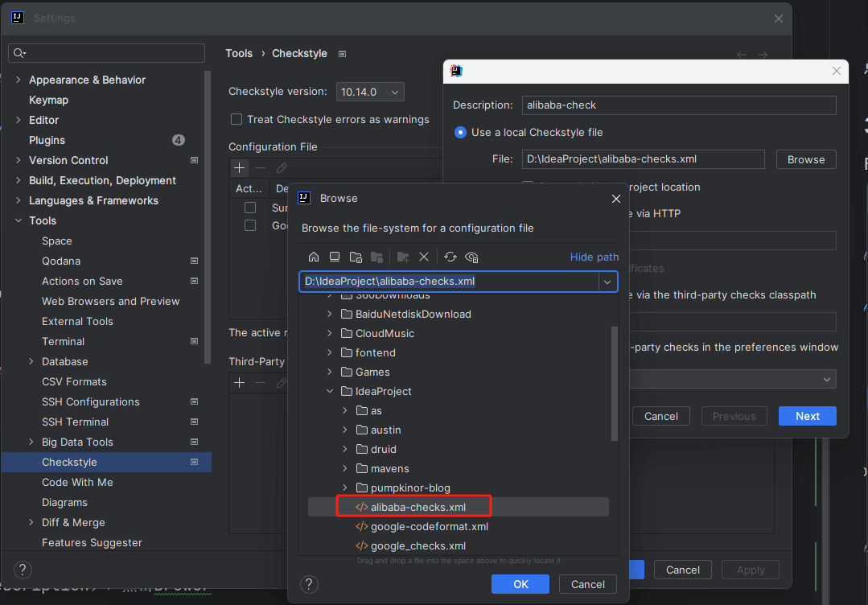868x605 pixels.
Task: Enable Treat Checkstyle errors as warnings
Action: (237, 119)
